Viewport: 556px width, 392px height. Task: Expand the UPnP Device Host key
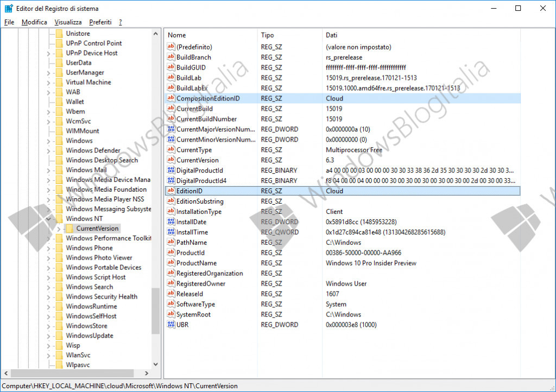[x=48, y=54]
